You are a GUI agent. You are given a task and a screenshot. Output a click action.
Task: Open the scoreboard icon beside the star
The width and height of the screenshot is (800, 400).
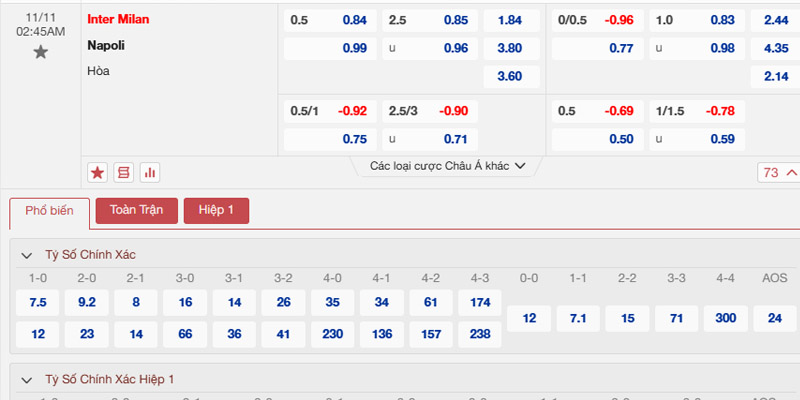pyautogui.click(x=124, y=172)
